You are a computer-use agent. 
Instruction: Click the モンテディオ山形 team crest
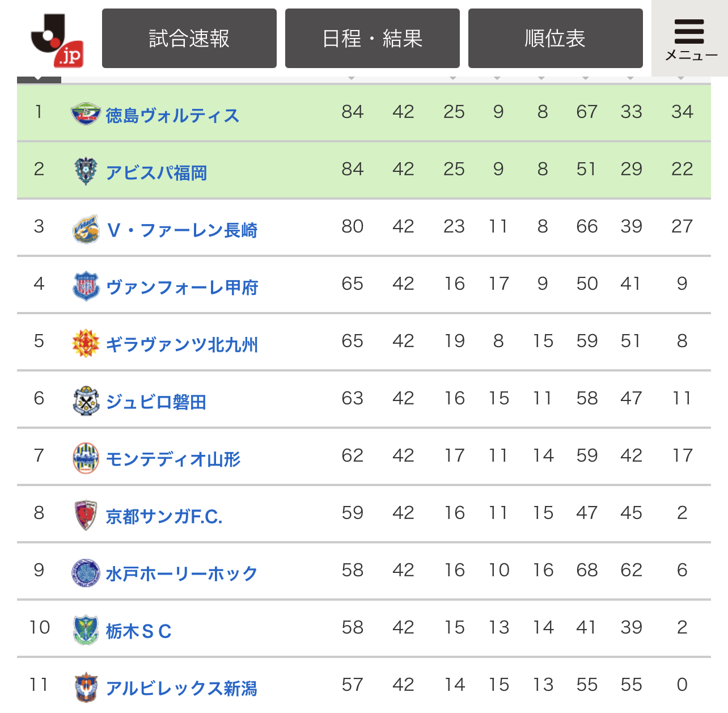(86, 458)
